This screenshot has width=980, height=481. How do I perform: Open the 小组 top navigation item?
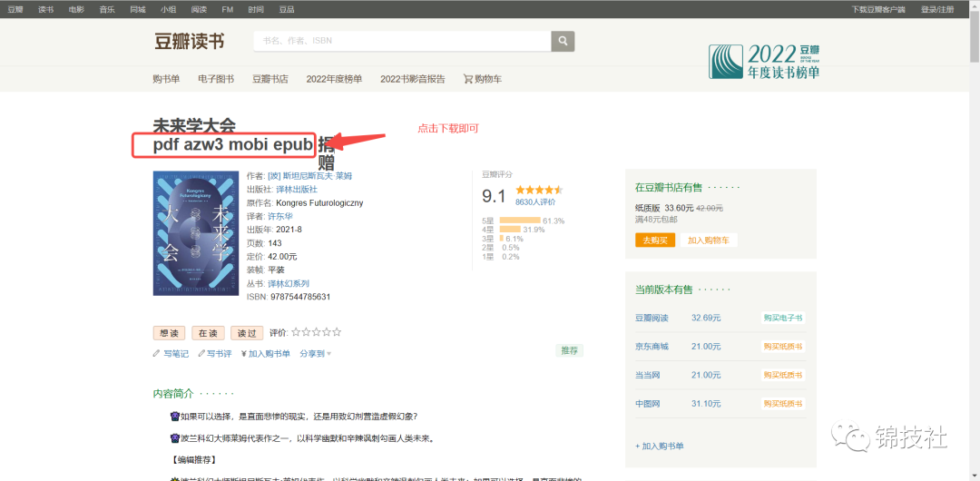click(168, 9)
